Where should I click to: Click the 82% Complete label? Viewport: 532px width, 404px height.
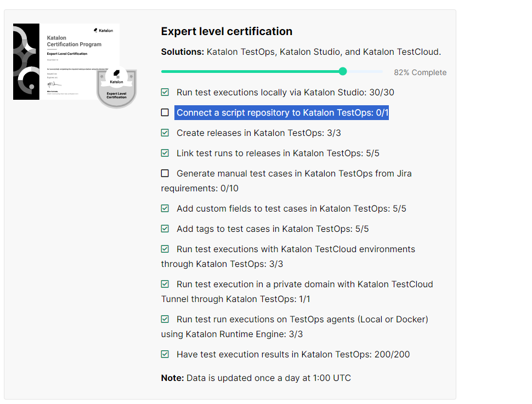(420, 72)
